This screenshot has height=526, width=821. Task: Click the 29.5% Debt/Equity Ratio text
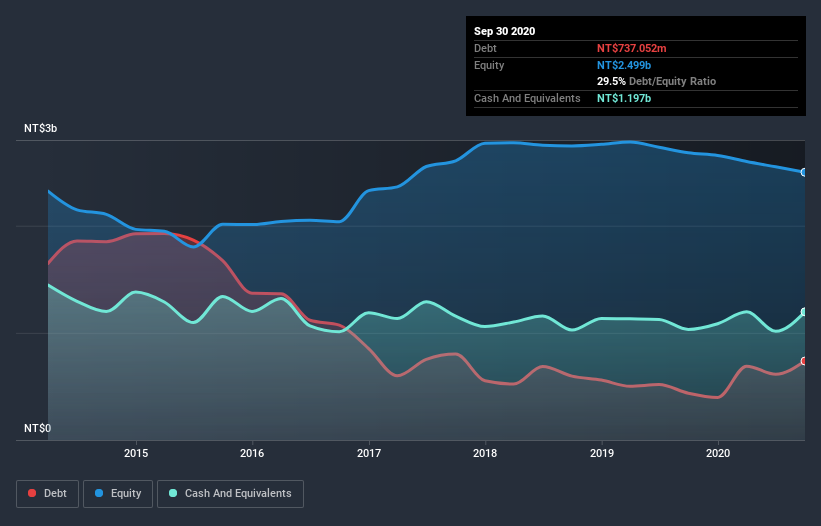coord(657,81)
